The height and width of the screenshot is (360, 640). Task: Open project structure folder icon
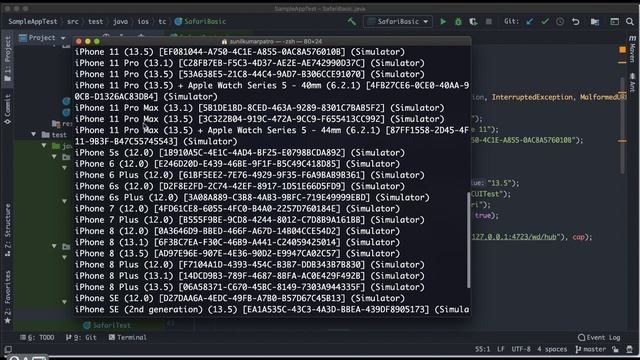pyautogui.click(x=595, y=22)
